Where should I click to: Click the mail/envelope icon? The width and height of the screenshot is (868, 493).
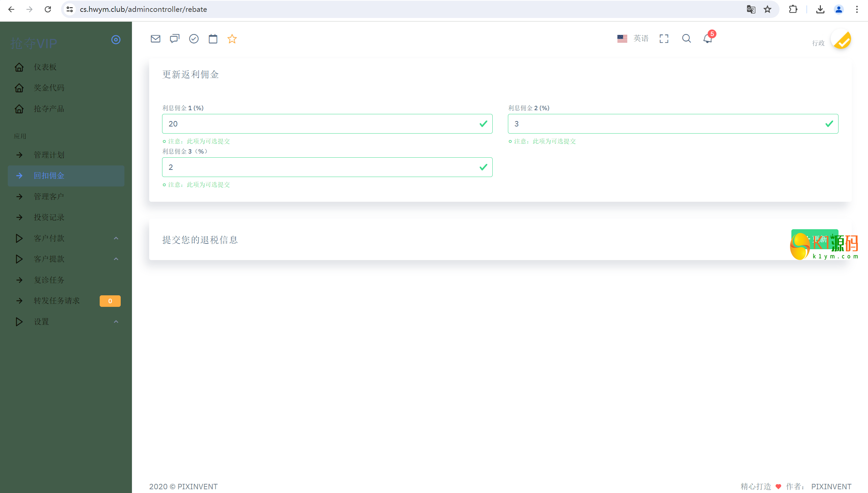pyautogui.click(x=156, y=39)
